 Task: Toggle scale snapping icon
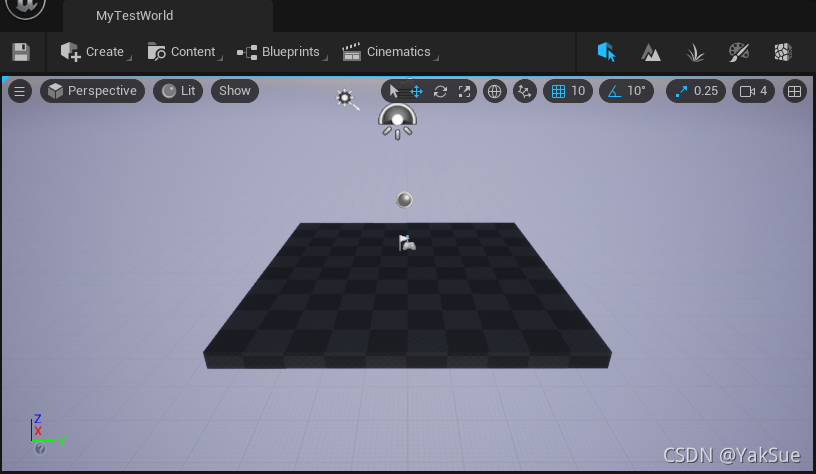point(681,92)
